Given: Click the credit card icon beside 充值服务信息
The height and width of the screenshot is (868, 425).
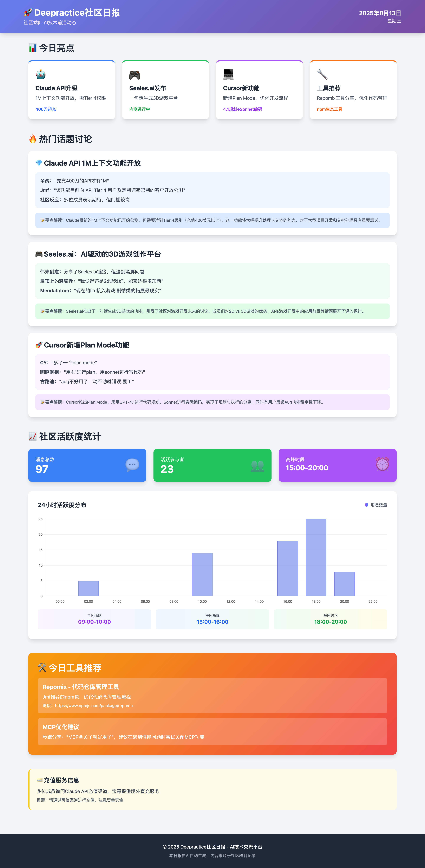Looking at the screenshot, I should tap(39, 780).
